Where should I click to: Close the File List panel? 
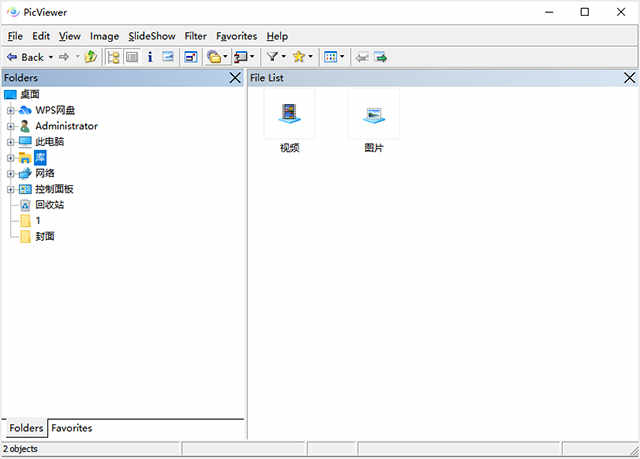[x=629, y=78]
